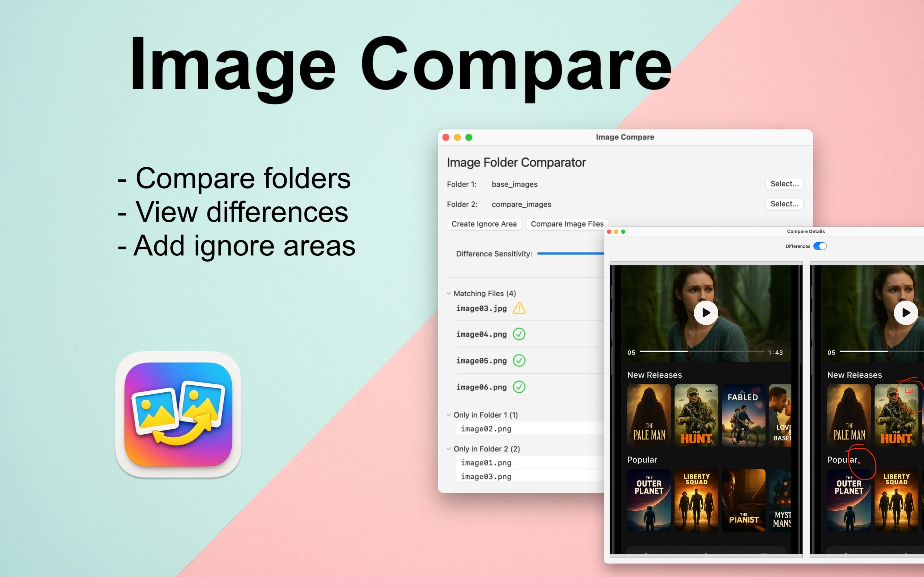Click the green checkmark beside image04.png
Image resolution: width=924 pixels, height=577 pixels.
point(519,334)
